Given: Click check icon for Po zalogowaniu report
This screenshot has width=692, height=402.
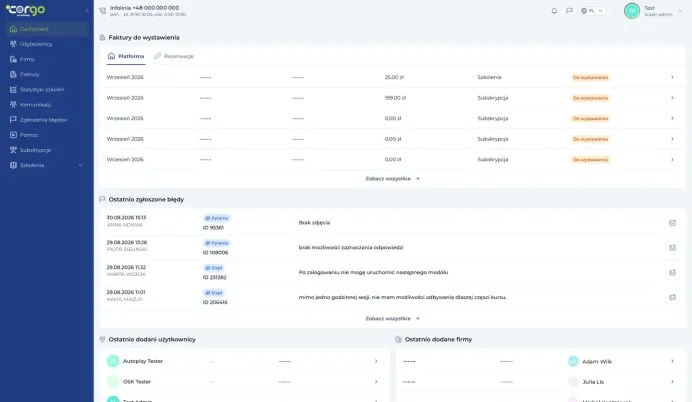Looking at the screenshot, I should tap(672, 273).
